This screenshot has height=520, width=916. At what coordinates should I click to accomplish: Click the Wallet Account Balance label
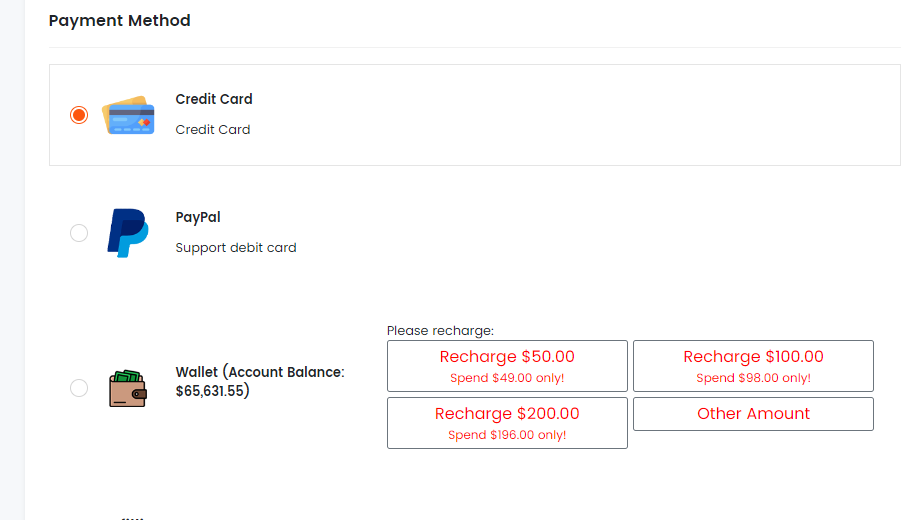tap(260, 372)
